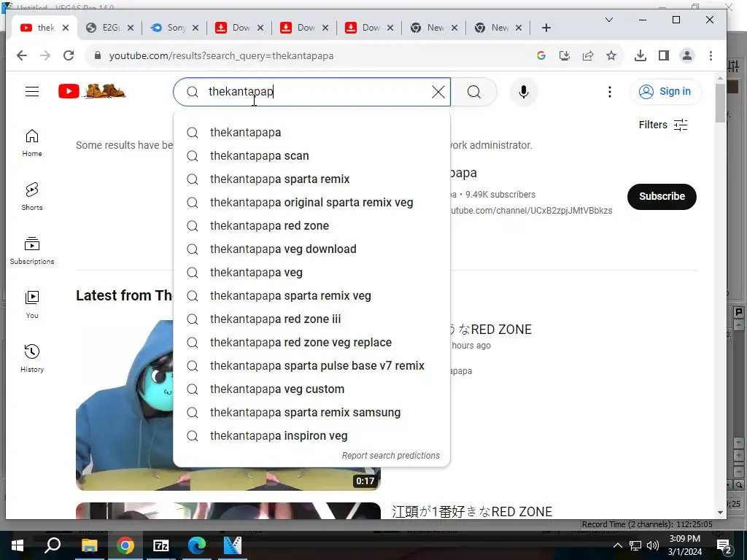The height and width of the screenshot is (560, 747).
Task: Open second RED ZONE video title
Action: click(472, 511)
